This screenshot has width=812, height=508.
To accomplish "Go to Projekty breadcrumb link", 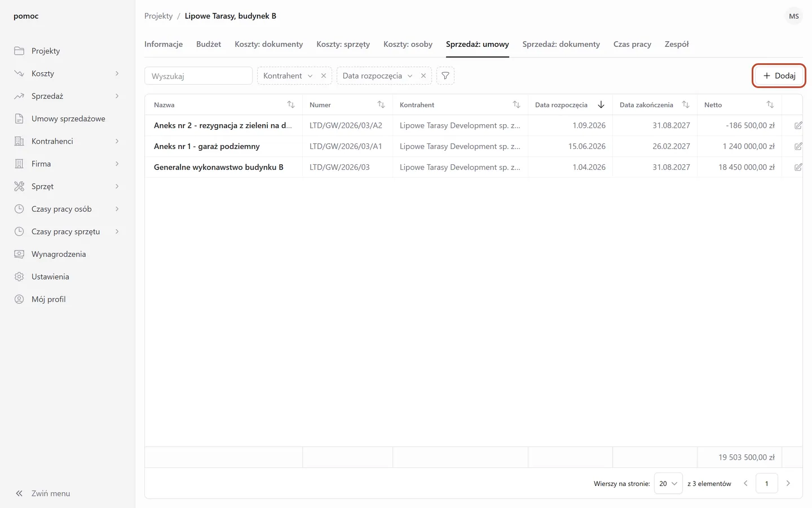I will pos(158,16).
